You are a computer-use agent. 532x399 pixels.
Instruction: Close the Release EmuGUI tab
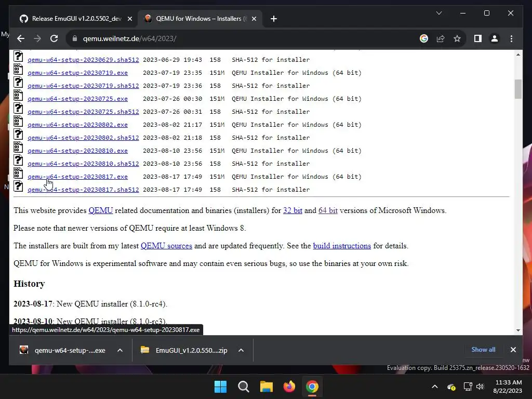tap(129, 19)
